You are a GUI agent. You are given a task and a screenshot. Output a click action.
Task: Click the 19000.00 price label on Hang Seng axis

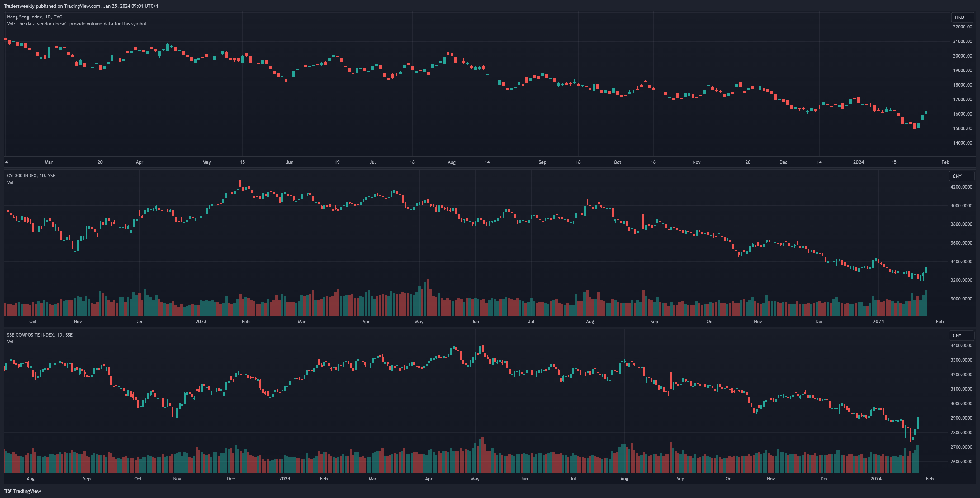point(963,70)
